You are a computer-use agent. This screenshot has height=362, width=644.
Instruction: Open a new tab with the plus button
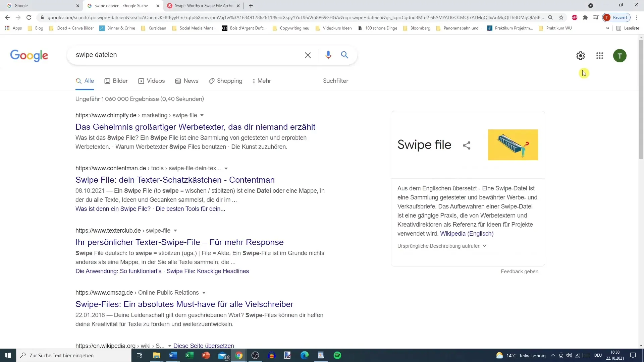coord(251,6)
